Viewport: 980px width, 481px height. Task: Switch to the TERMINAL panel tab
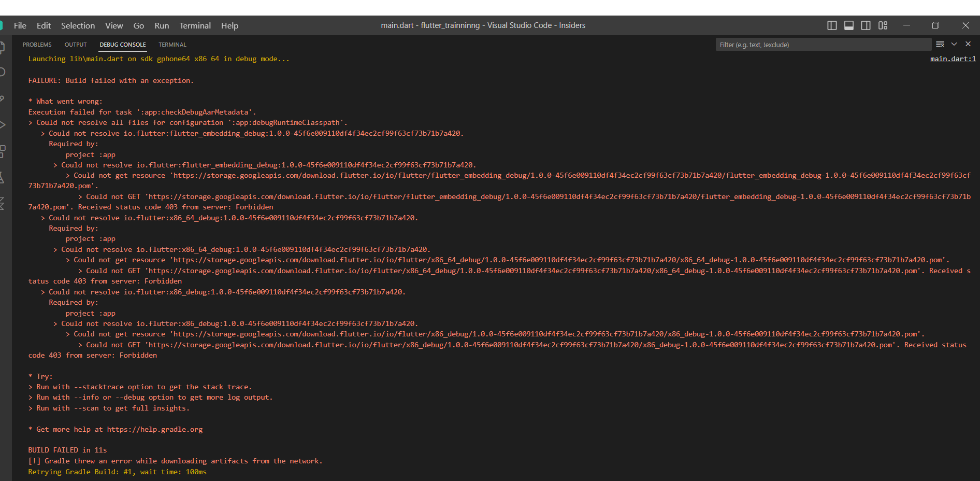[x=172, y=45]
